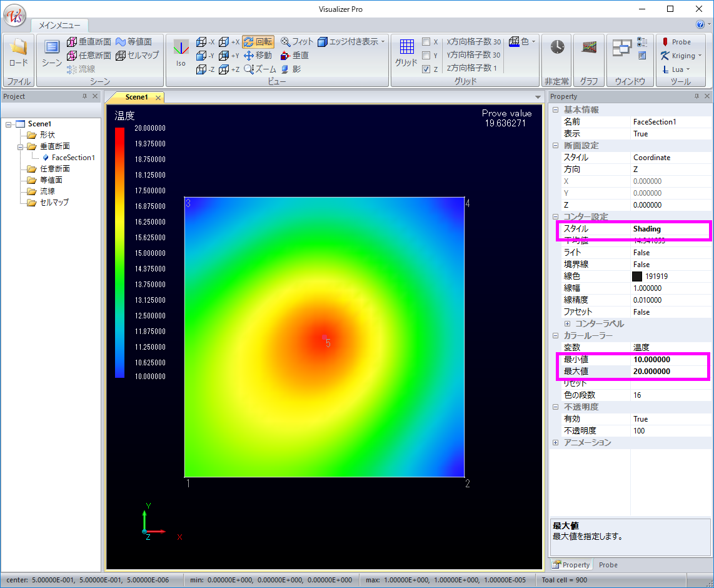The height and width of the screenshot is (588, 714).
Task: Click the ロード (Load) file icon
Action: (x=18, y=53)
